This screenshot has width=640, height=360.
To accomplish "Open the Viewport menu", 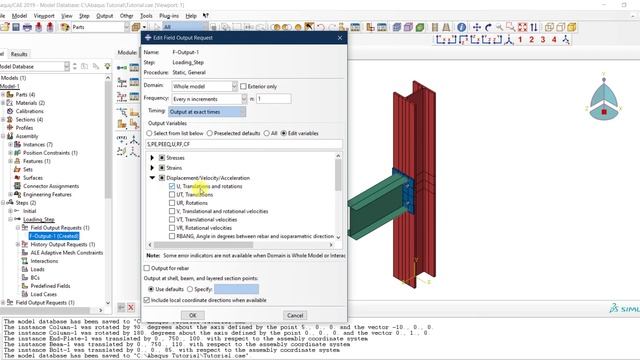I will tap(44, 16).
